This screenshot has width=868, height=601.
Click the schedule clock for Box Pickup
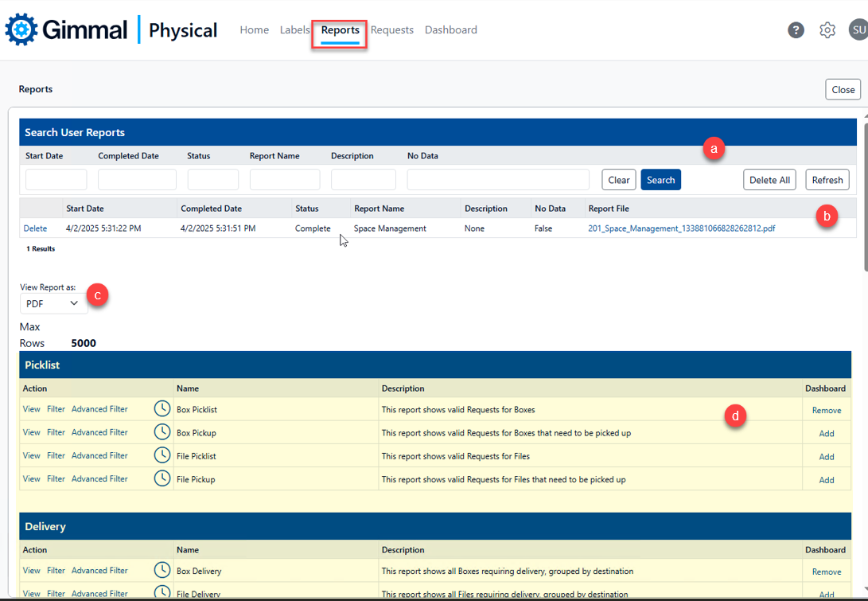tap(162, 432)
